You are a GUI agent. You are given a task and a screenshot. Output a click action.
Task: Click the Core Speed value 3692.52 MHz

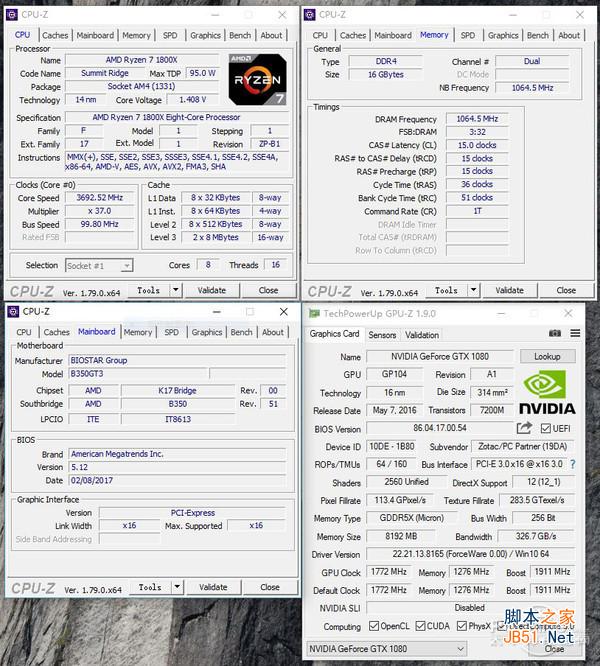[100, 198]
